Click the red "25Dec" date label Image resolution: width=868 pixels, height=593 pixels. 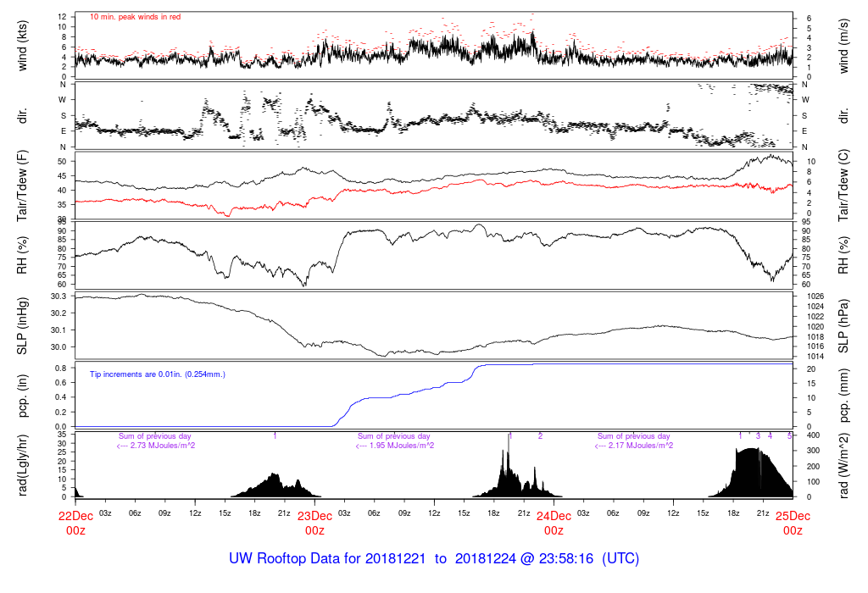tap(793, 516)
